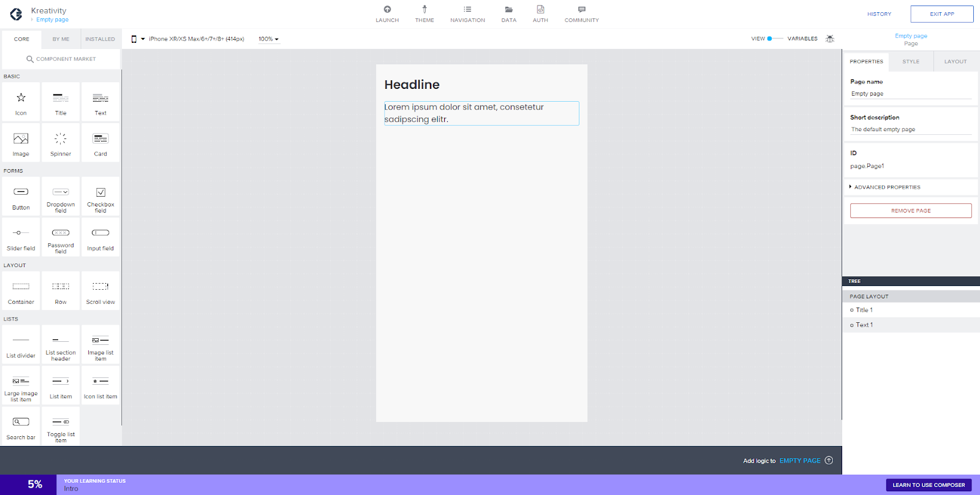Image resolution: width=980 pixels, height=495 pixels.
Task: Click the Variables label
Action: point(802,39)
